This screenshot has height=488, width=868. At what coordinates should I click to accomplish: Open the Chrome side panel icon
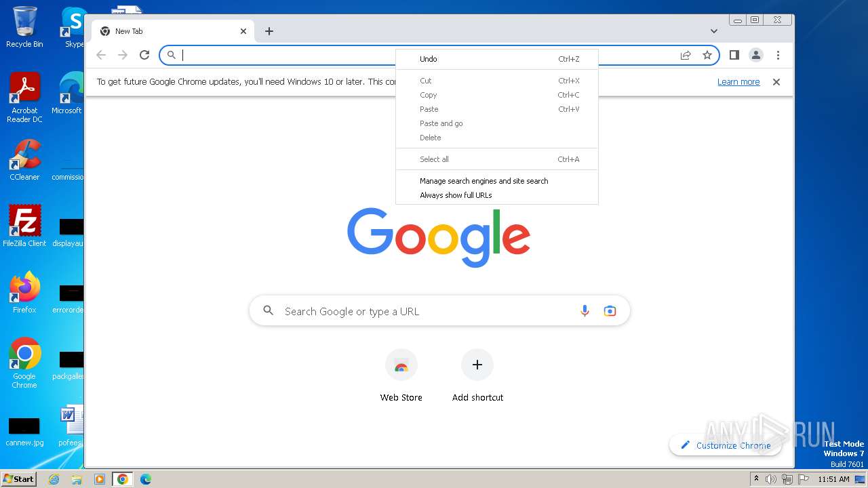[x=734, y=55]
